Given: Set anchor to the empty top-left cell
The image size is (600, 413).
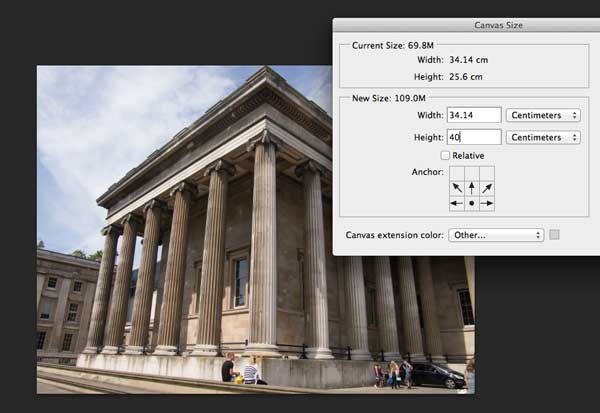Looking at the screenshot, I should click(x=457, y=173).
